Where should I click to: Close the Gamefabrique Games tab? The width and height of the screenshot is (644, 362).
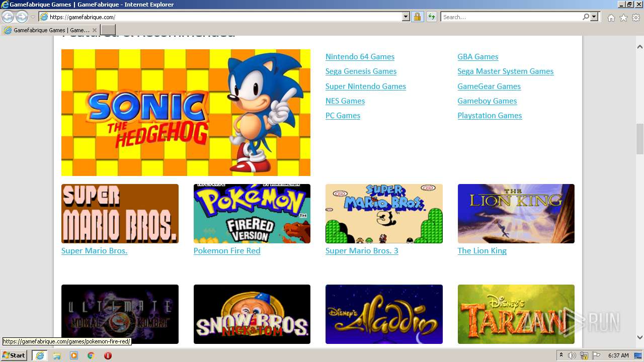(94, 30)
